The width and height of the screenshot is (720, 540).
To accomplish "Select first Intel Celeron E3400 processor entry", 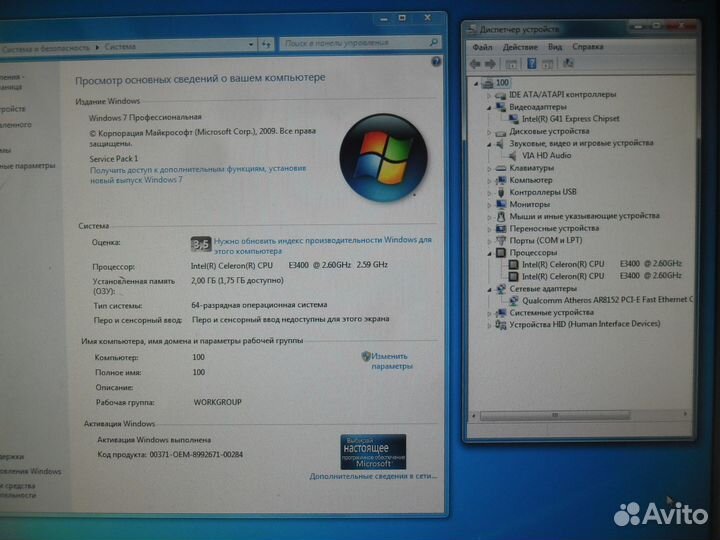I will pyautogui.click(x=602, y=264).
